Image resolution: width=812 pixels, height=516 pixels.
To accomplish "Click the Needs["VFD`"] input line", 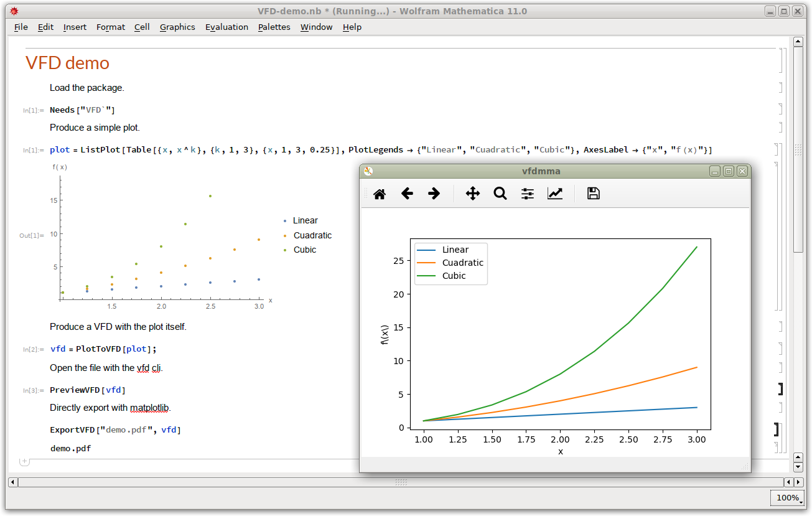I will point(83,110).
